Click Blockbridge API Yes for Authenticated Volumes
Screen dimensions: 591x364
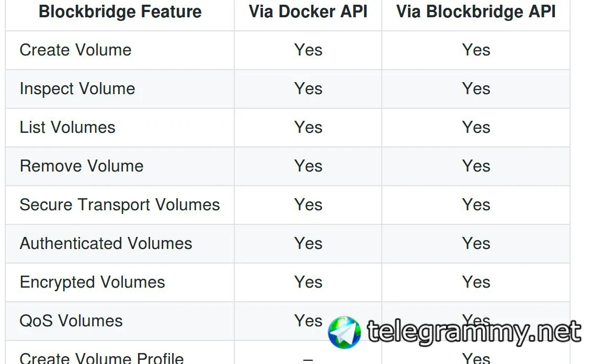(476, 244)
